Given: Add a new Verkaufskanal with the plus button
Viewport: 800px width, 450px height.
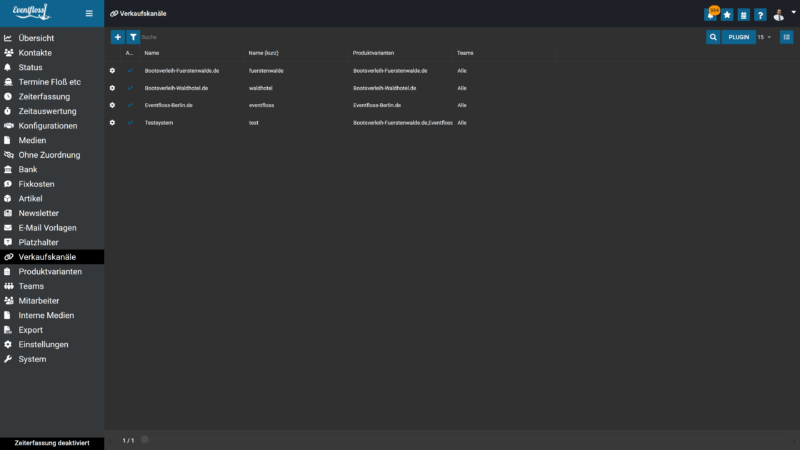Looking at the screenshot, I should (117, 37).
